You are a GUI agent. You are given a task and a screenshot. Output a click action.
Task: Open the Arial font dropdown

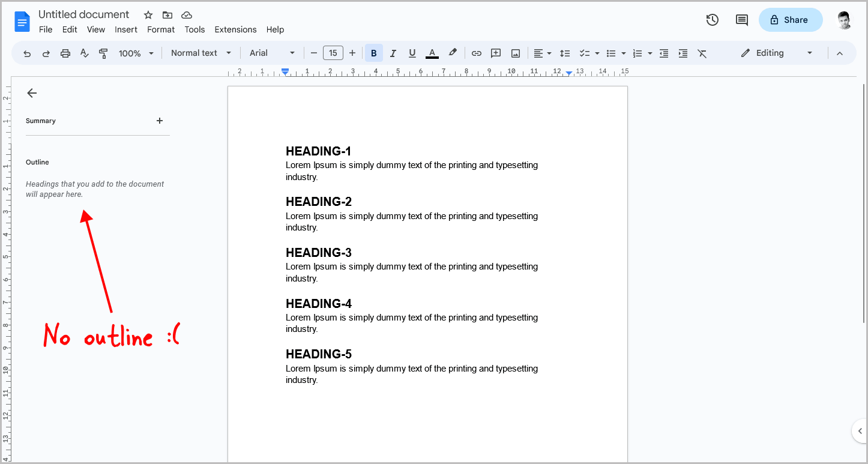tap(273, 53)
